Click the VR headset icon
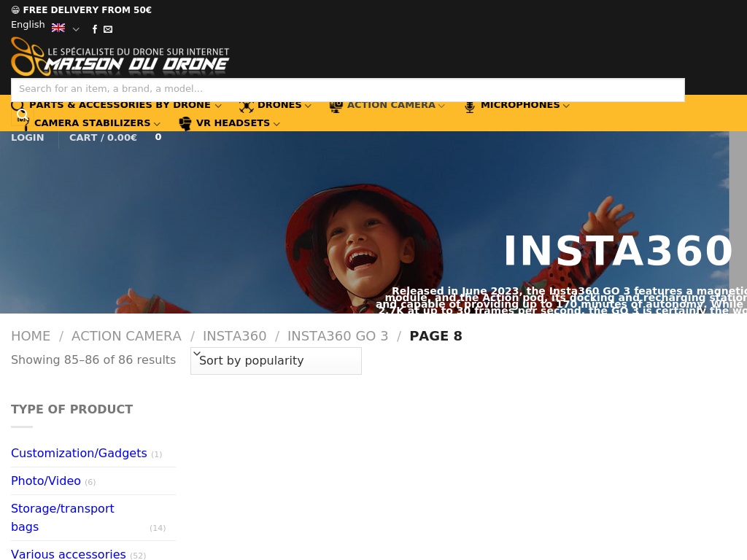747x560 pixels. coord(185,123)
